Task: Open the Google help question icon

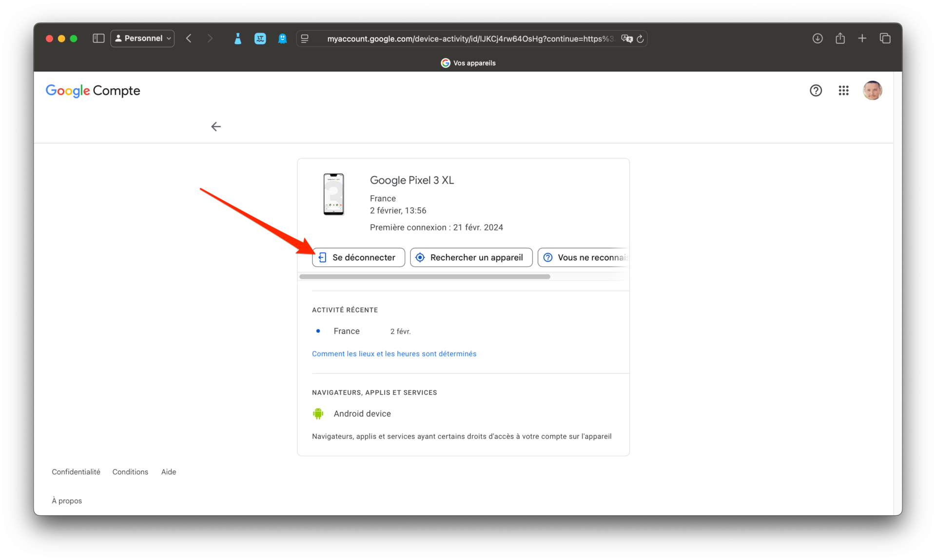Action: click(x=816, y=91)
